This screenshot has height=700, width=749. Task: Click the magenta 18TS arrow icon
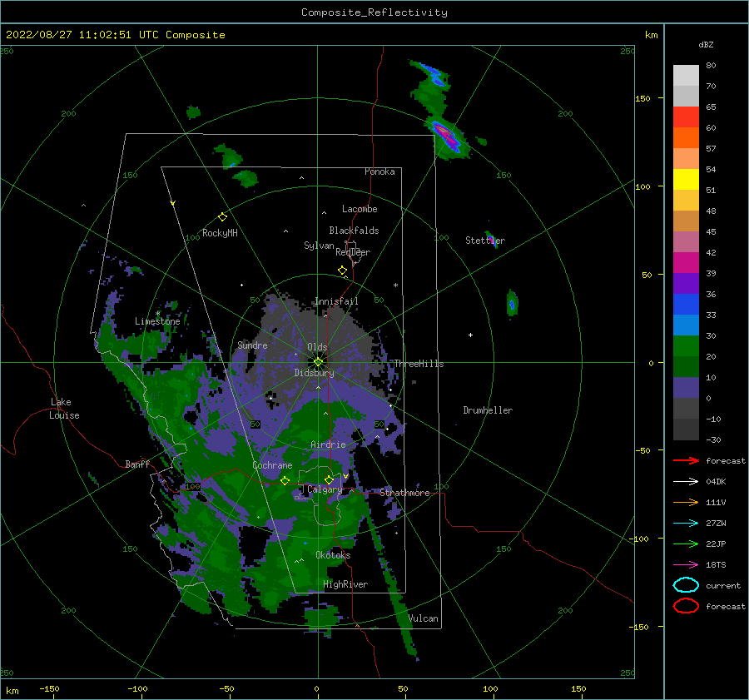pos(686,565)
